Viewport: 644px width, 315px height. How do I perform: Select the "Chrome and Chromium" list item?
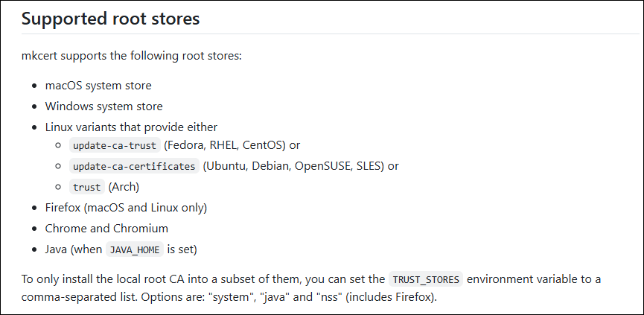click(x=106, y=229)
